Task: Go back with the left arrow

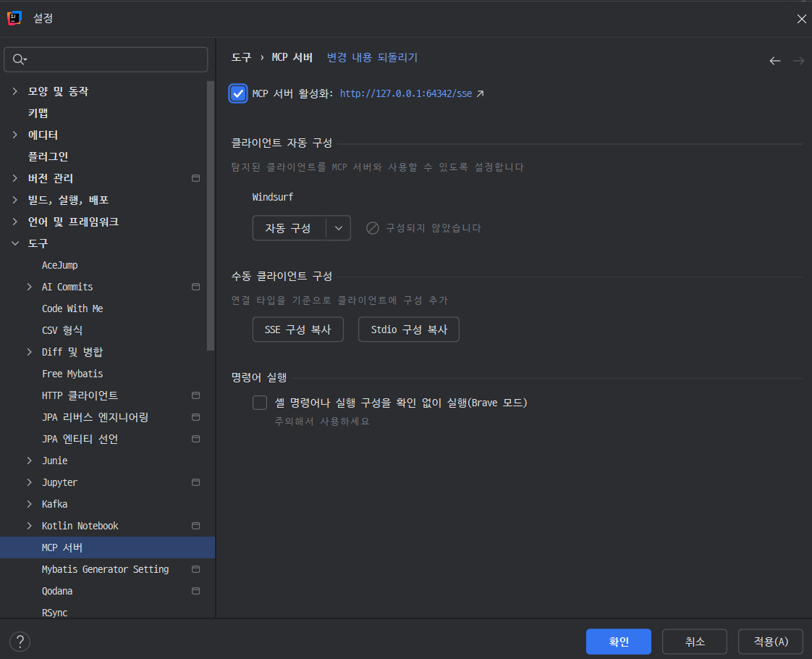Action: 774,61
